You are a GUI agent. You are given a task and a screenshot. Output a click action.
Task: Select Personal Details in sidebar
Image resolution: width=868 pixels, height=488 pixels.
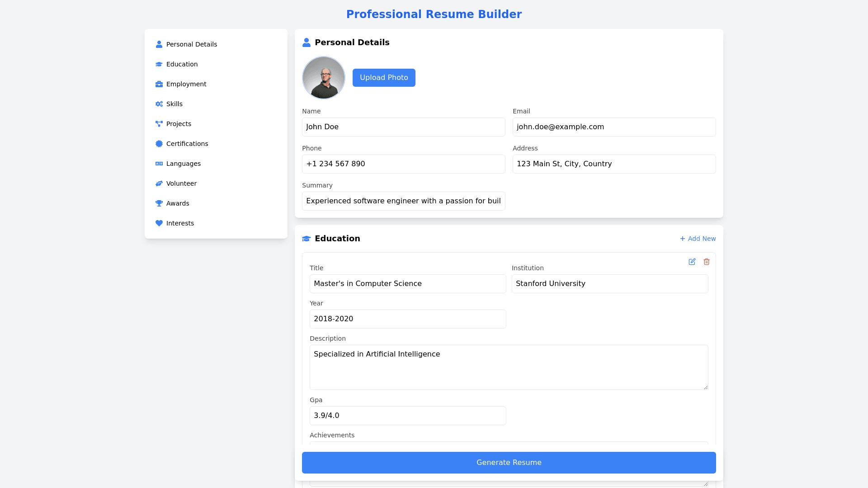(x=191, y=44)
